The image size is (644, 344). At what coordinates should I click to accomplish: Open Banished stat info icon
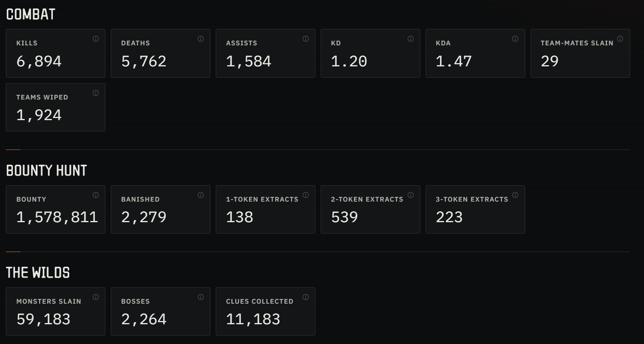(x=201, y=195)
